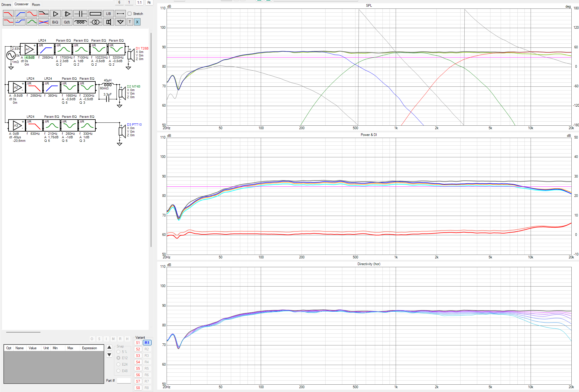Add a red low-pass filter block
This screenshot has width=579, height=392.
(x=8, y=14)
